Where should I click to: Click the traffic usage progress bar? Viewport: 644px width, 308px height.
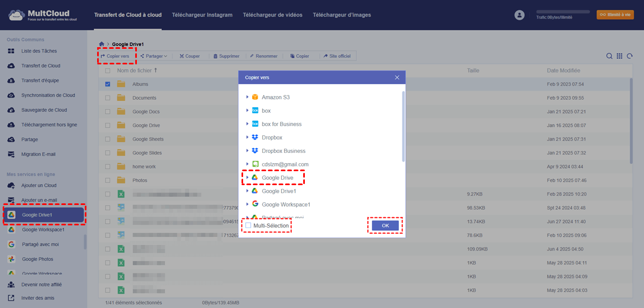click(x=562, y=11)
